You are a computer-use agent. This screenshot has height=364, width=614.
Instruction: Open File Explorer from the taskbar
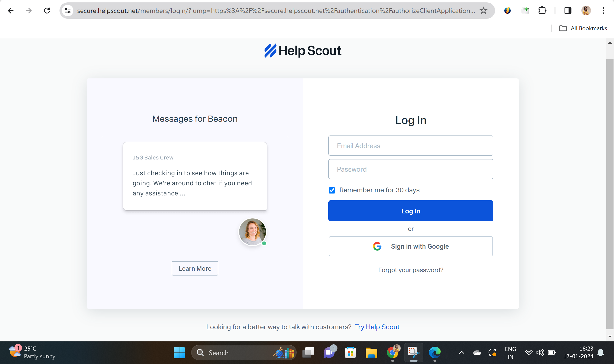(x=371, y=353)
